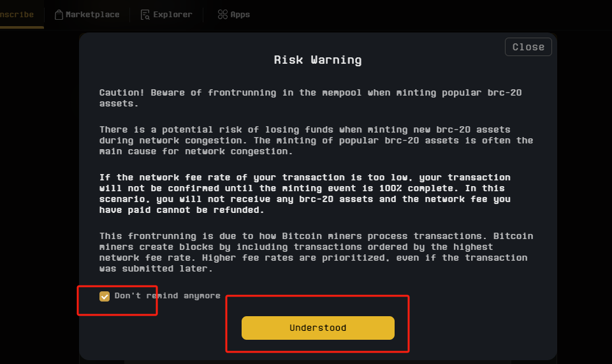
Task: Click the "Caution! Beware of frontrunning" paragraph
Action: point(310,98)
